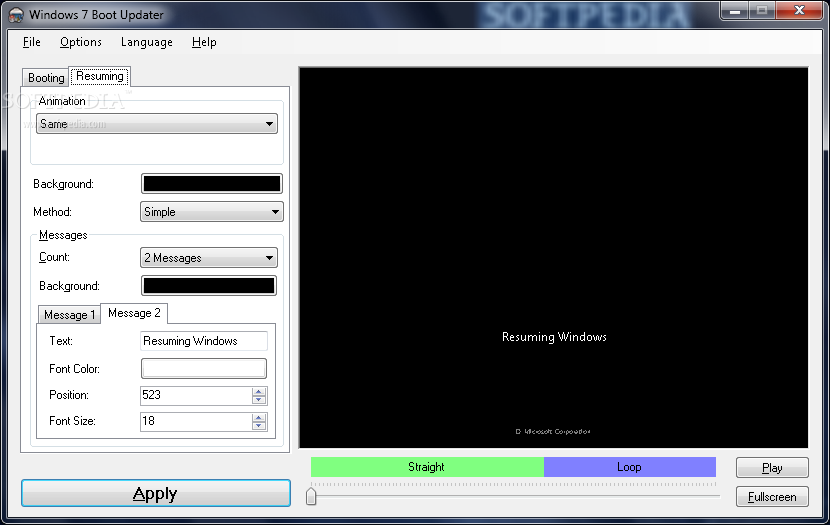The image size is (830, 525).
Task: Click the Apply button
Action: coord(156,493)
